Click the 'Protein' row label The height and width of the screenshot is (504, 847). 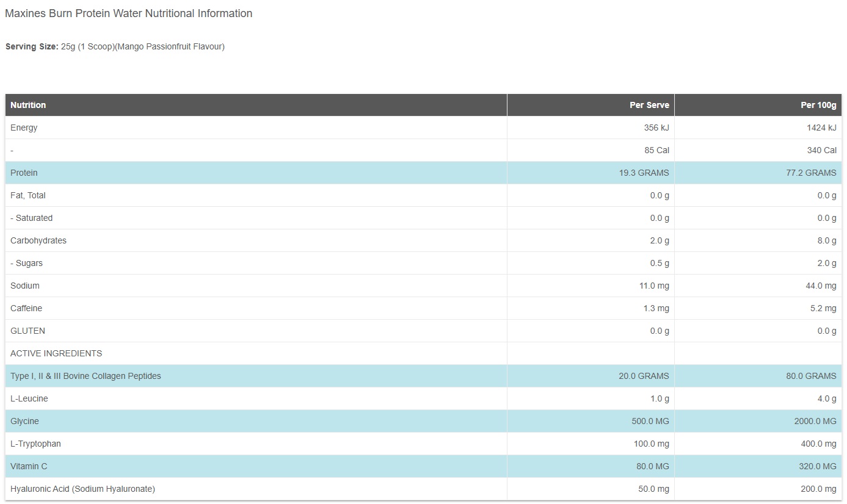[x=24, y=173]
